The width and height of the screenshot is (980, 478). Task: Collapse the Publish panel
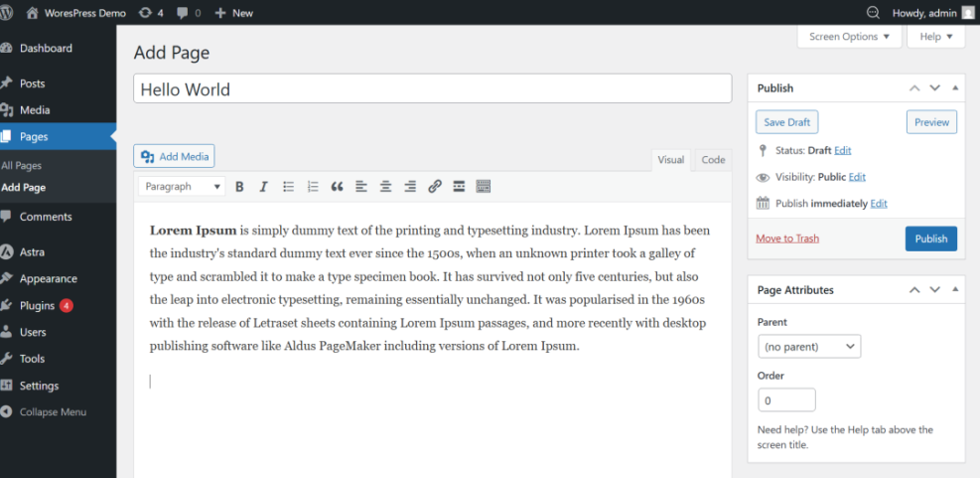(x=955, y=88)
